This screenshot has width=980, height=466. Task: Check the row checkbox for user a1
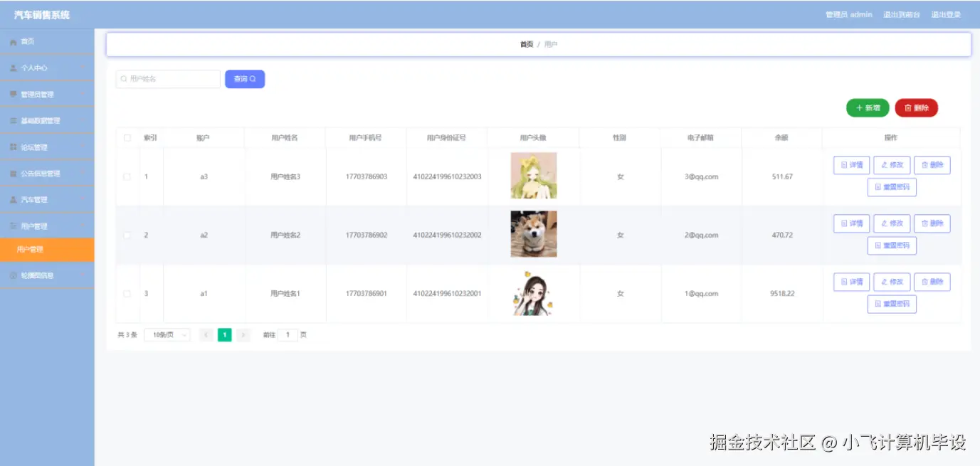pos(127,293)
